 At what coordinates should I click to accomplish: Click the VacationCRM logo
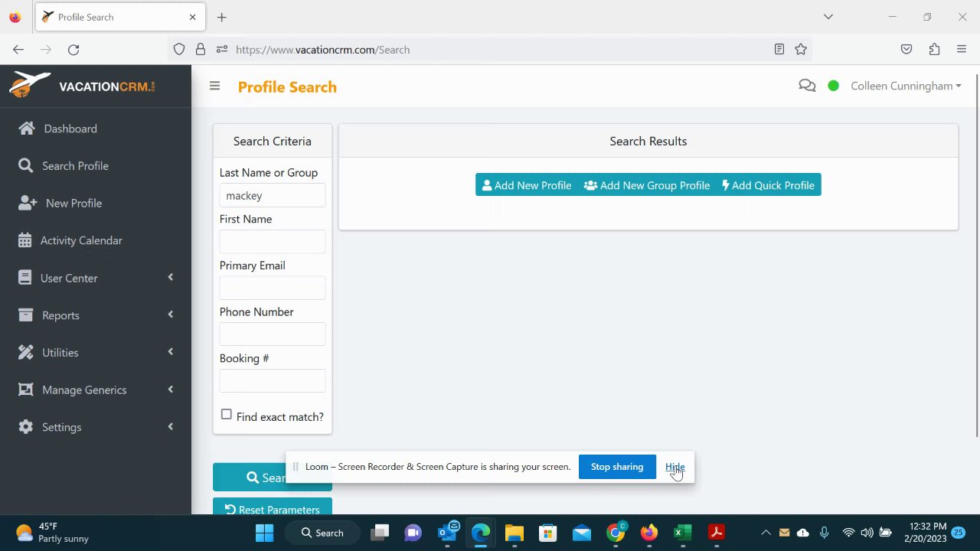[x=82, y=85]
